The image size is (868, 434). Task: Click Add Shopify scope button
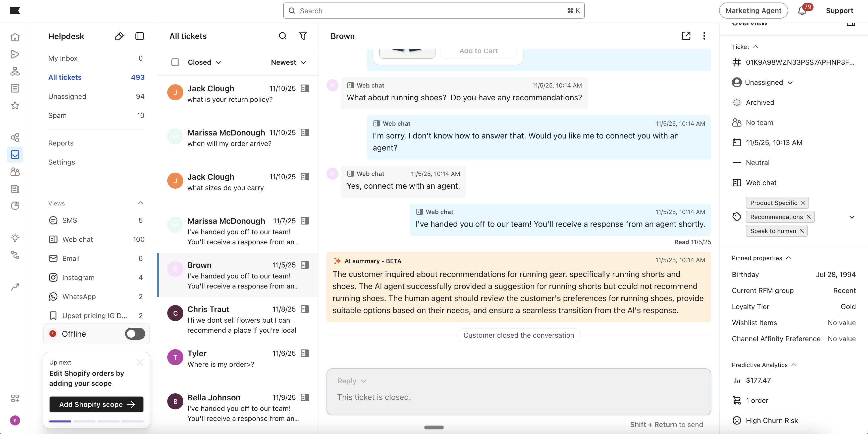click(x=96, y=404)
